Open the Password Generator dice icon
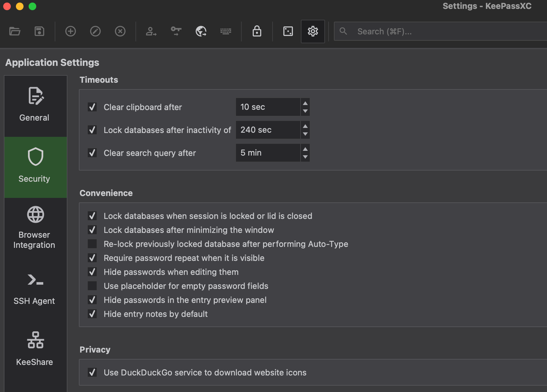 288,31
